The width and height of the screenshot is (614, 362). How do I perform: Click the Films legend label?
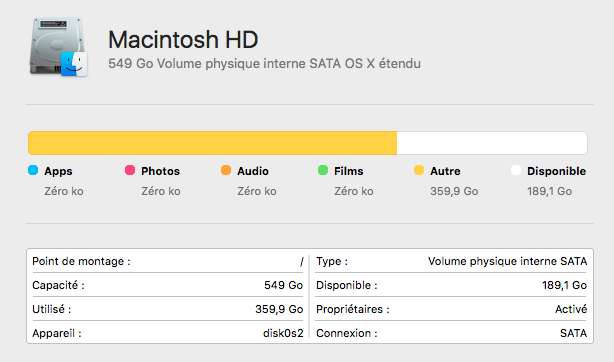point(349,171)
